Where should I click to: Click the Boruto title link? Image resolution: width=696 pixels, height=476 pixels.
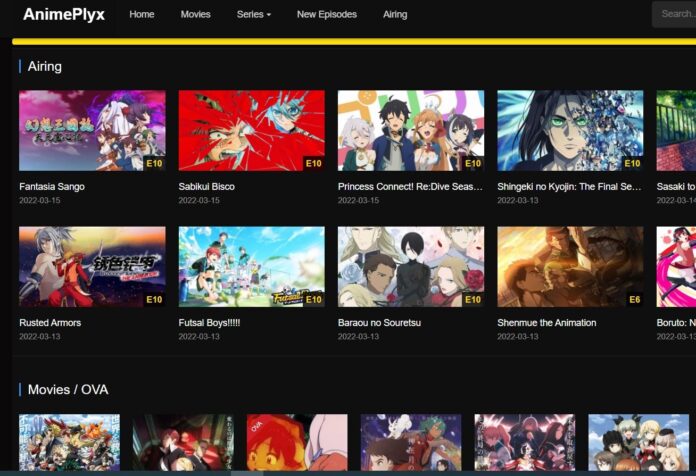point(676,323)
